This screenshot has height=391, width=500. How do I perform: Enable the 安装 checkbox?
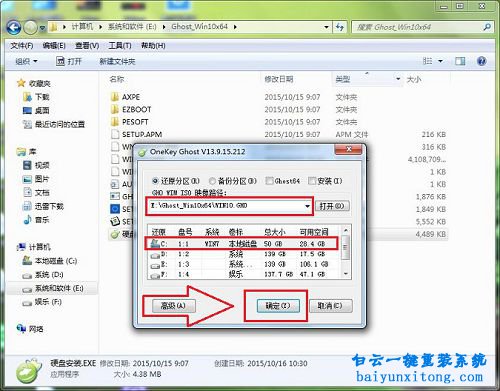click(312, 181)
